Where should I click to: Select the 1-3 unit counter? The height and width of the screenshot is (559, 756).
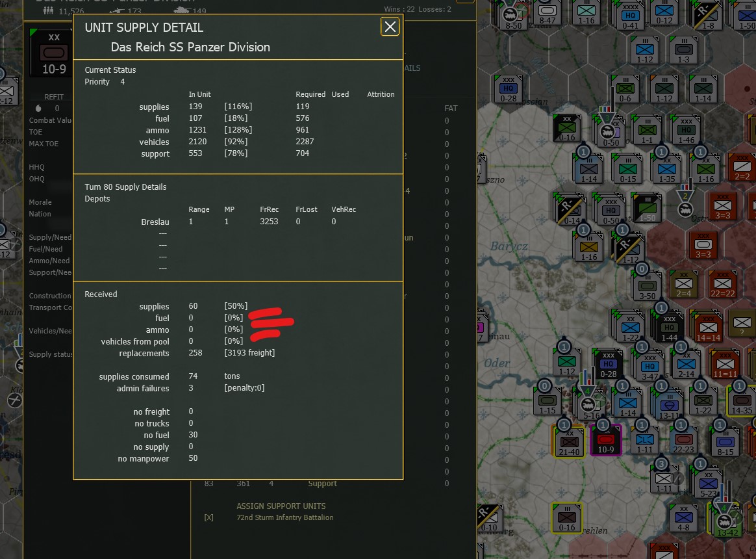(683, 50)
